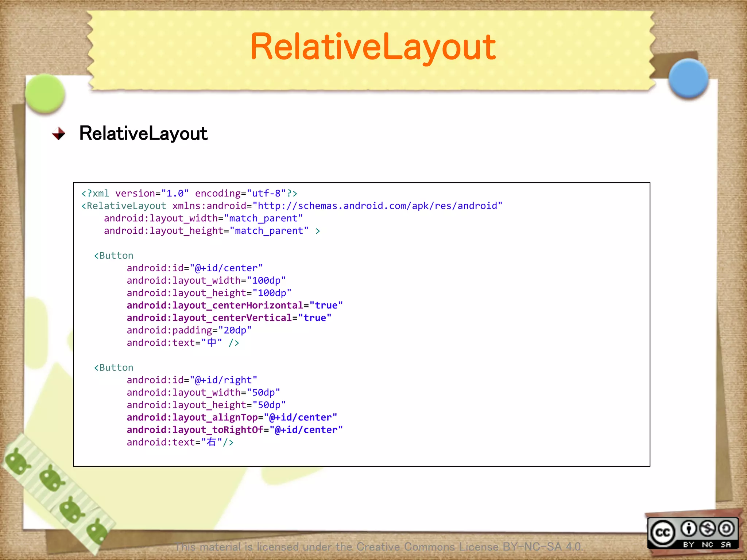
Task: Click android:layout_width="50dp" line
Action: [204, 392]
